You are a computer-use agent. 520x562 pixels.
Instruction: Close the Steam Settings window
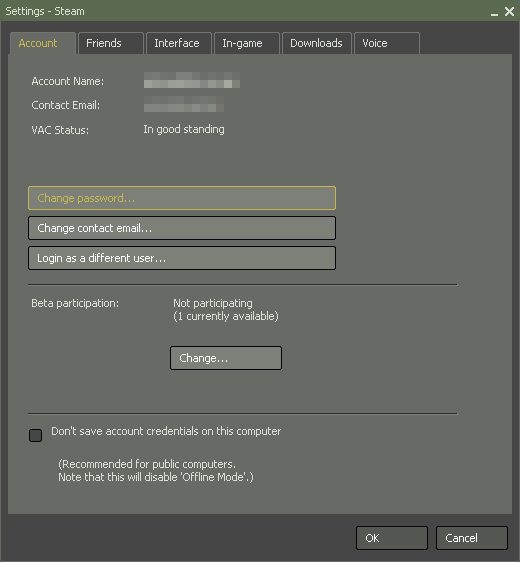click(x=509, y=11)
